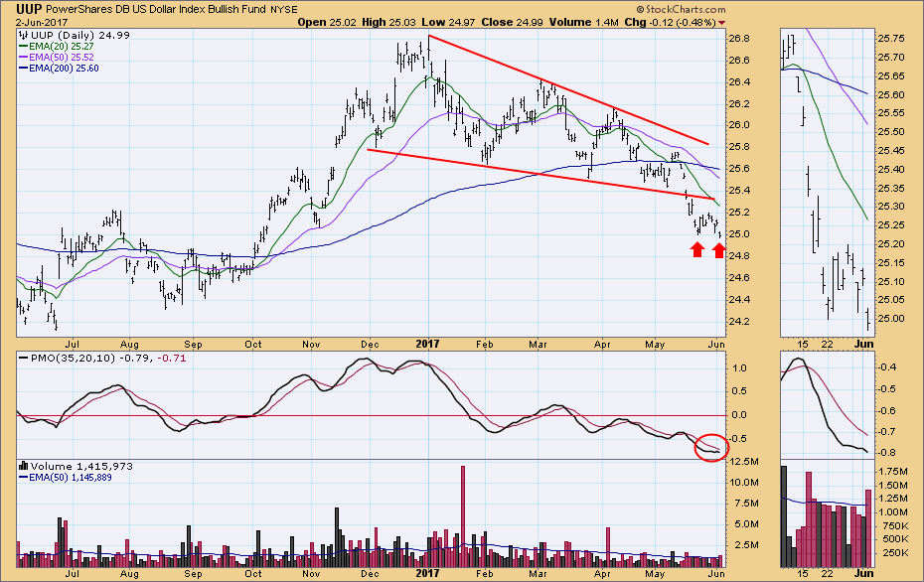Click the 1.75M label in zoom volume panel
Viewport: 924px width, 582px height.
(893, 471)
